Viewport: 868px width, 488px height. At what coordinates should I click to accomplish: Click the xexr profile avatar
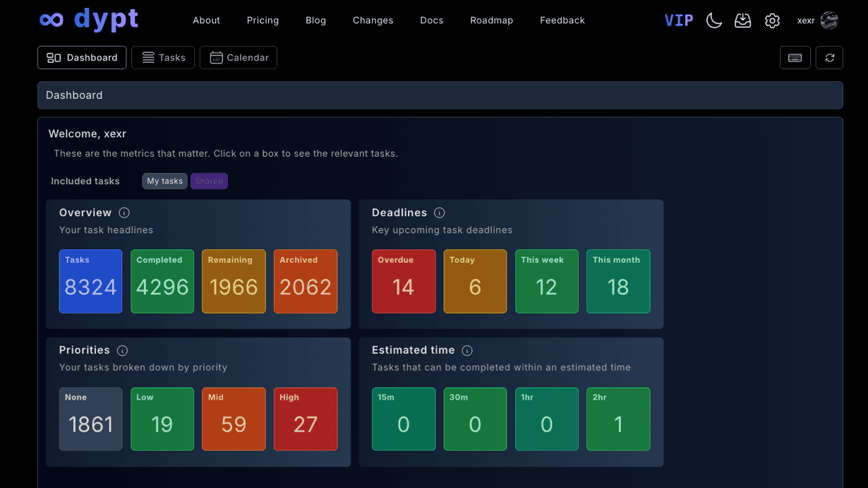(829, 20)
